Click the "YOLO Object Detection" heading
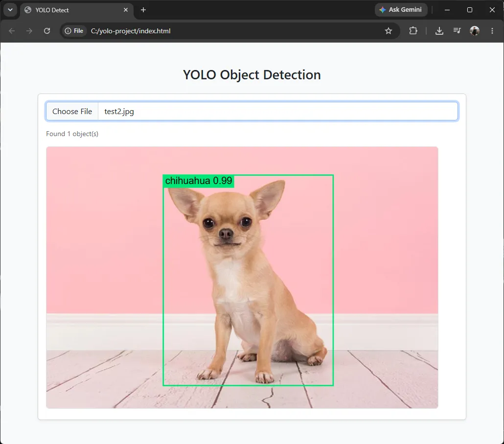This screenshot has height=444, width=504. (252, 74)
